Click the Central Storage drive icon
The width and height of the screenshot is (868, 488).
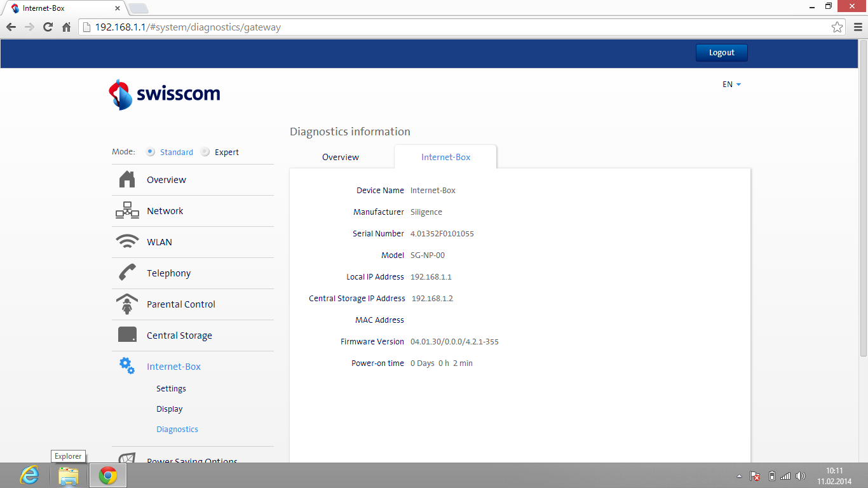(127, 335)
